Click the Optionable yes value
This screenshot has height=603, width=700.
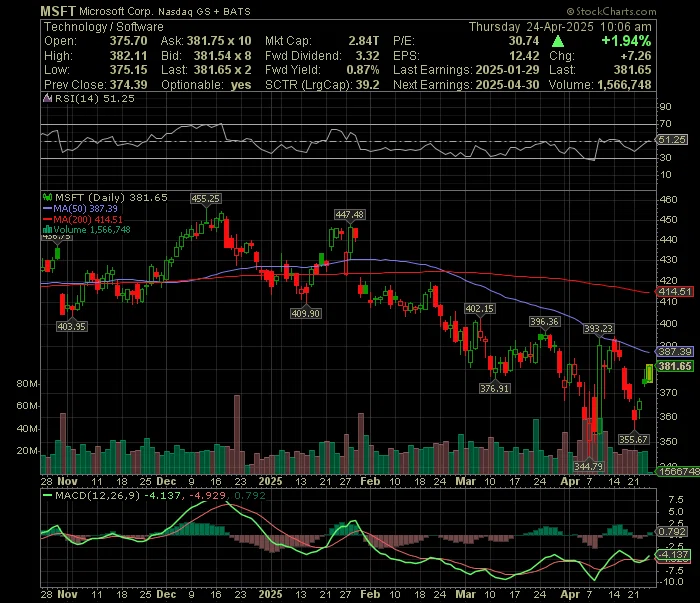(x=241, y=85)
